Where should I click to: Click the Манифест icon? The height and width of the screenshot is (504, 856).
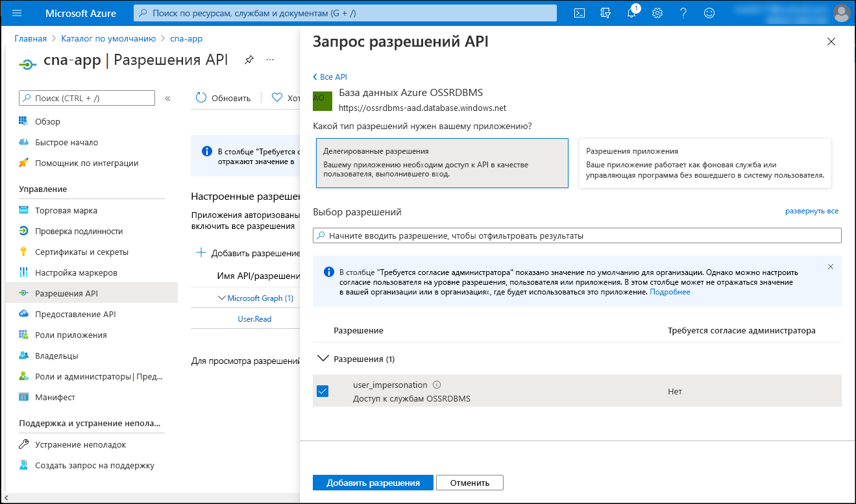coord(23,397)
